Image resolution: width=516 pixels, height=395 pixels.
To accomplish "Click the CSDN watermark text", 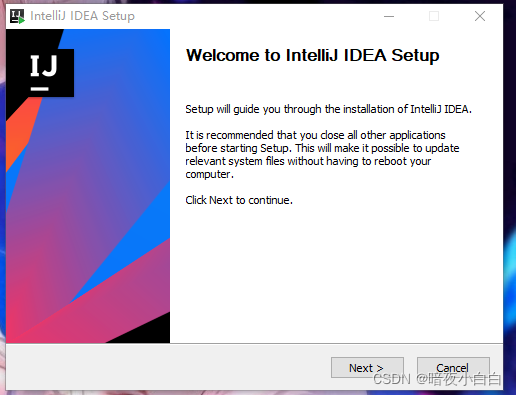I will click(437, 380).
